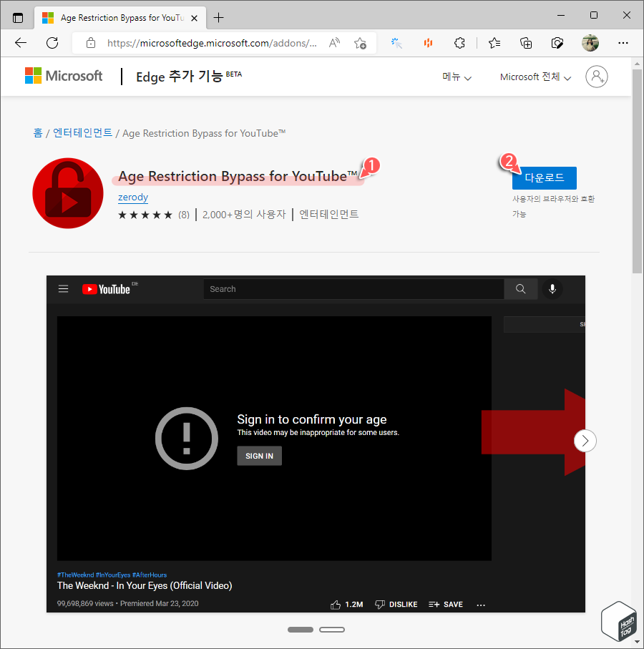Select the Age Restriction Bypass tab
The height and width of the screenshot is (649, 644).
[x=120, y=18]
